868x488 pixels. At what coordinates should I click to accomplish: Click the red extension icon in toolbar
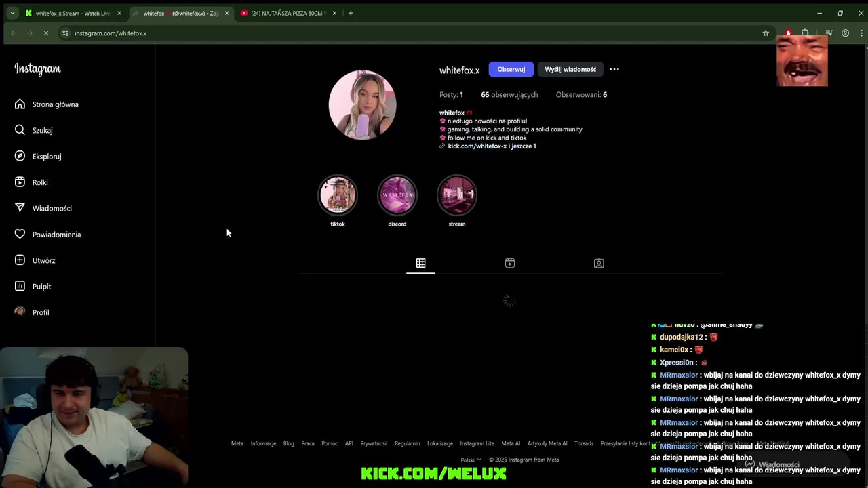coord(788,33)
